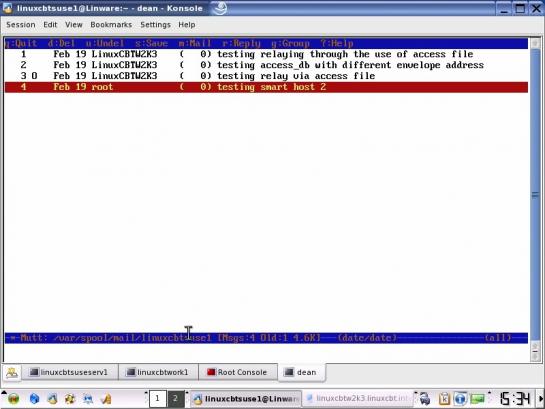Viewport: 545px width, 409px height.
Task: Switch to virtual desktop 2
Action: pyautogui.click(x=176, y=399)
